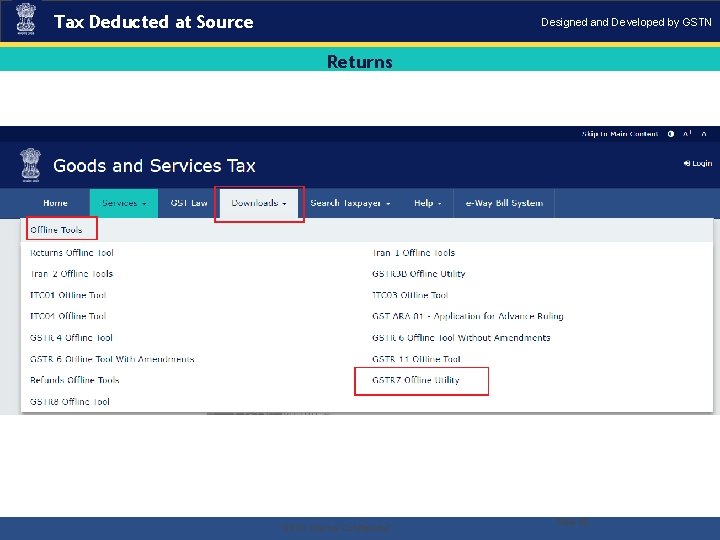Open ITC03 Offline Tool link
Image resolution: width=720 pixels, height=540 pixels.
coord(410,295)
